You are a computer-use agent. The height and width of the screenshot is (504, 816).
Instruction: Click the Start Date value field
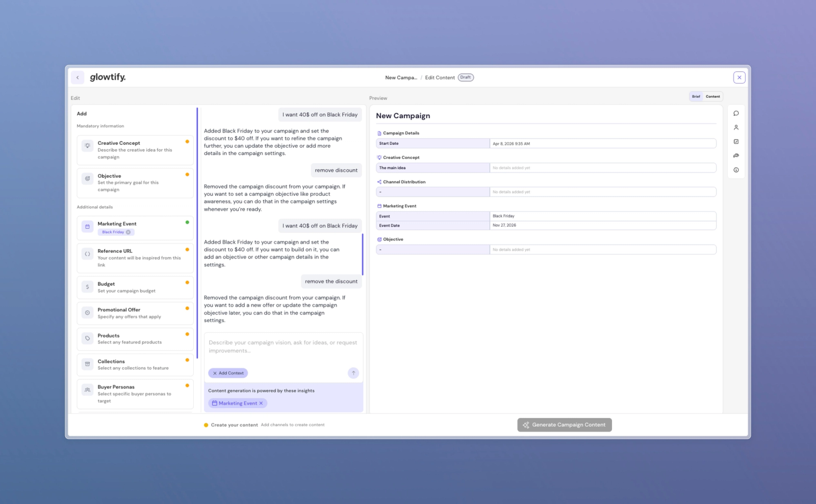(603, 144)
